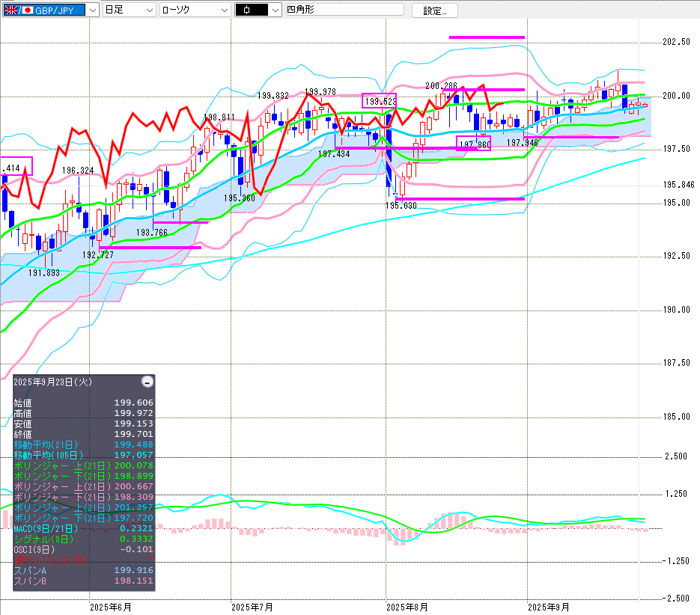Select the magenta line beside 192.727 label
This screenshot has height=615, width=700.
click(150, 247)
